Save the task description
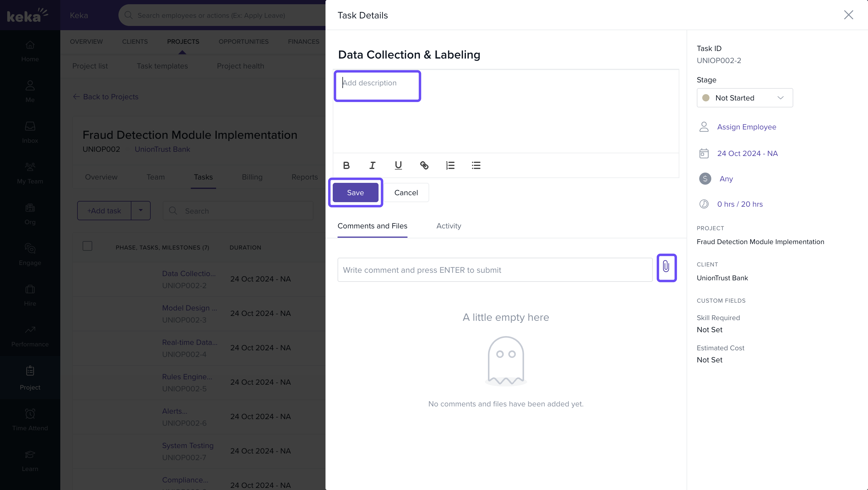Viewport: 868px width, 490px height. tap(355, 192)
